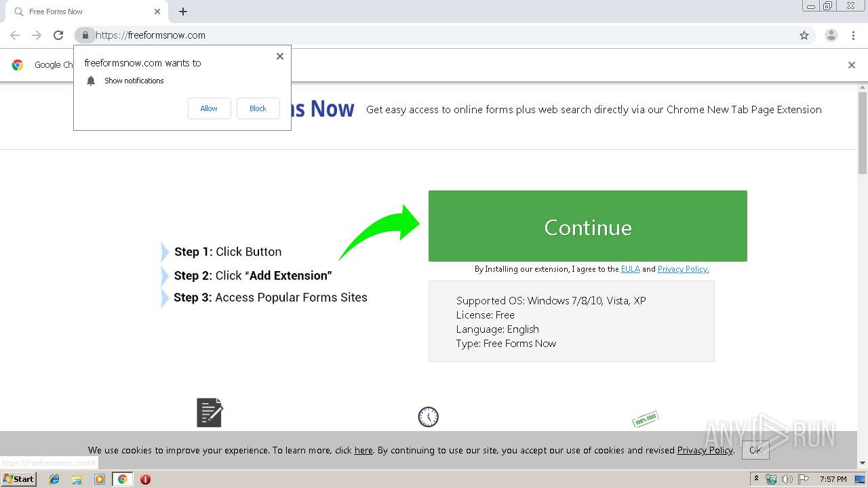Click the page vertical scrollbar thumb
868x488 pixels.
click(863, 132)
